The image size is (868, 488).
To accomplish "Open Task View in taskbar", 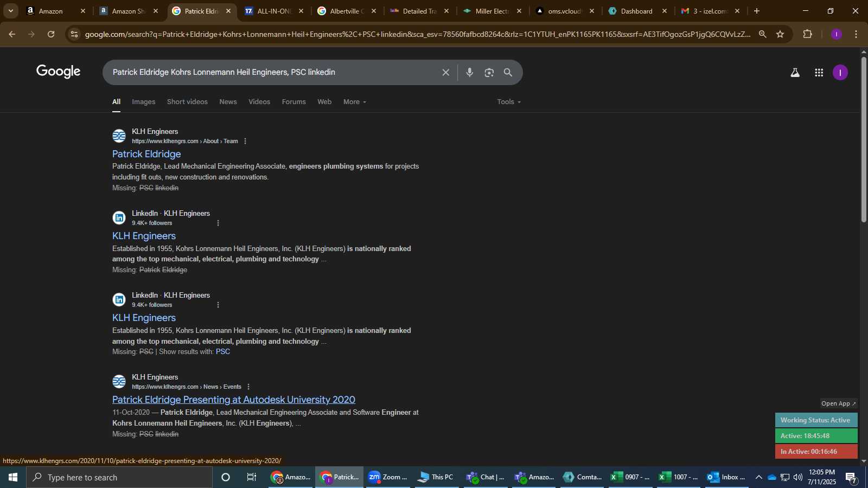I will click(252, 477).
